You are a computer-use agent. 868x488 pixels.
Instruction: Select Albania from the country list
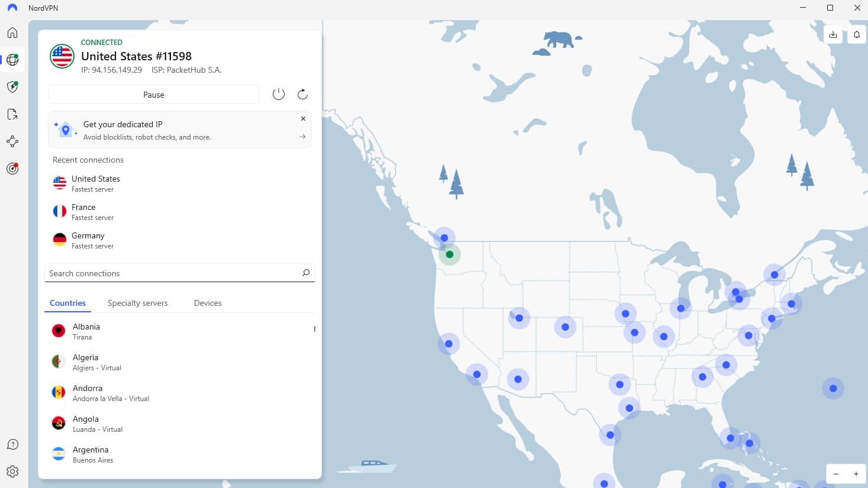tap(178, 331)
